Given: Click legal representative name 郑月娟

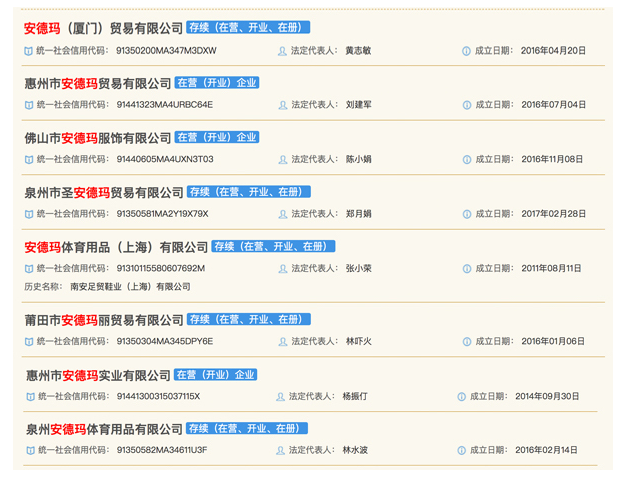Looking at the screenshot, I should click(359, 214).
